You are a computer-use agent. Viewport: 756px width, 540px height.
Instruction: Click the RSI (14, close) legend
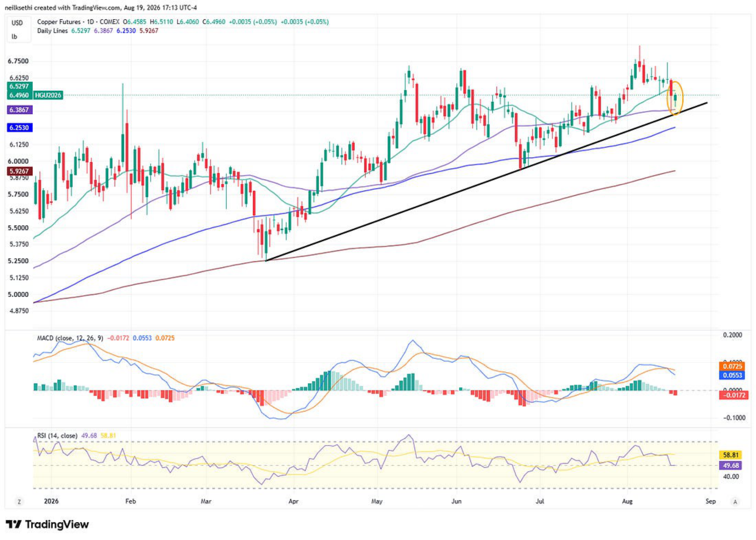click(x=58, y=436)
